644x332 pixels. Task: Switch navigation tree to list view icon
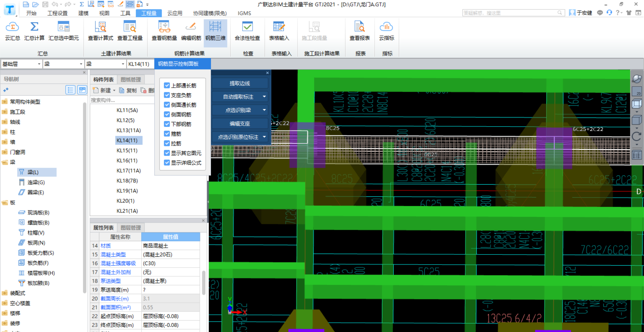click(70, 90)
